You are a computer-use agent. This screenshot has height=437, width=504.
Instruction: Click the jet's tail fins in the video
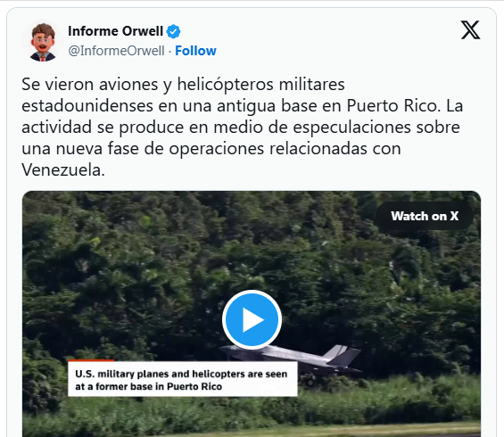point(343,355)
